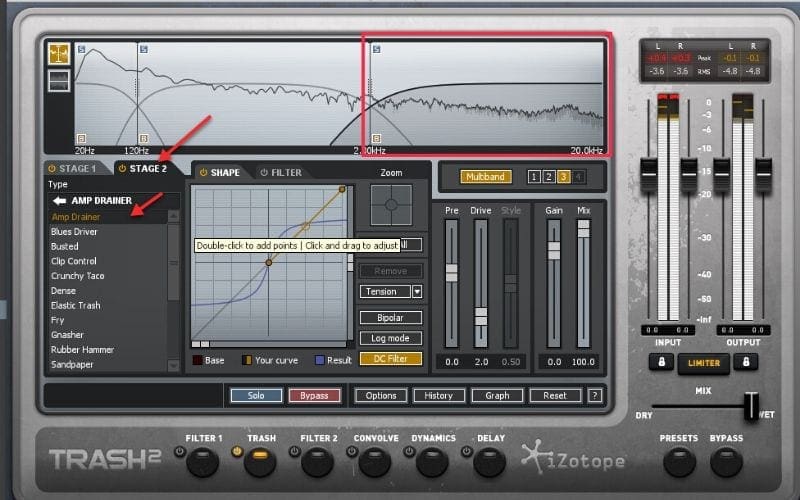
Task: Toggle the DC Filter button
Action: pyautogui.click(x=391, y=359)
